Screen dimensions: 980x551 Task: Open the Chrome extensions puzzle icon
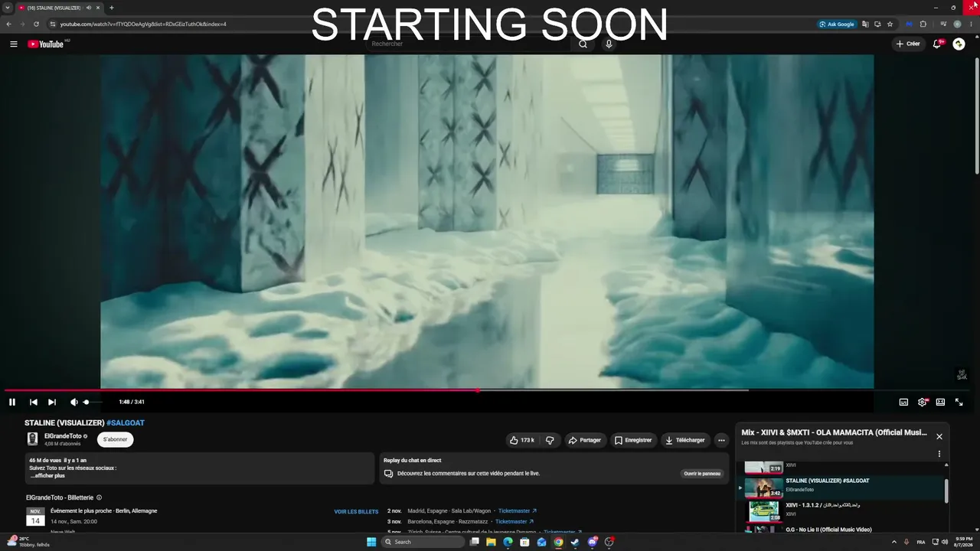(923, 24)
